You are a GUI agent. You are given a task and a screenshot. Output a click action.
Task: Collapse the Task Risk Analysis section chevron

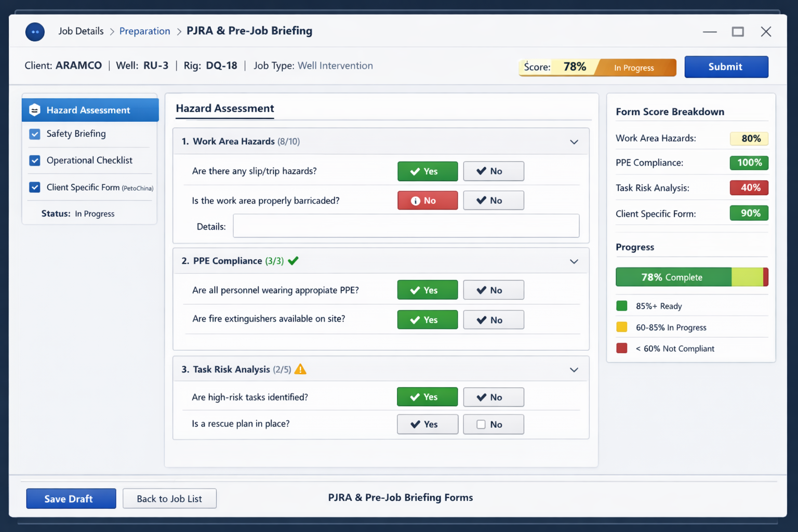[574, 370]
